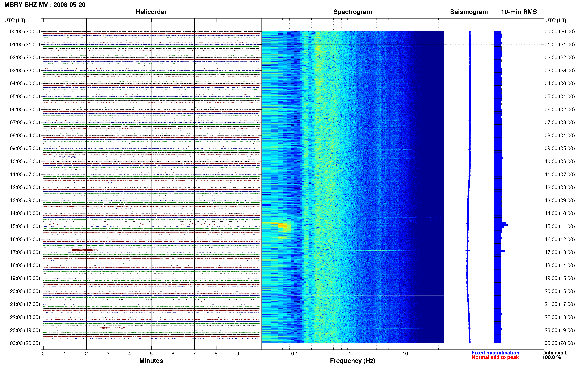588x368 pixels.
Task: Select the '100.0 %' availability value
Action: point(551,357)
